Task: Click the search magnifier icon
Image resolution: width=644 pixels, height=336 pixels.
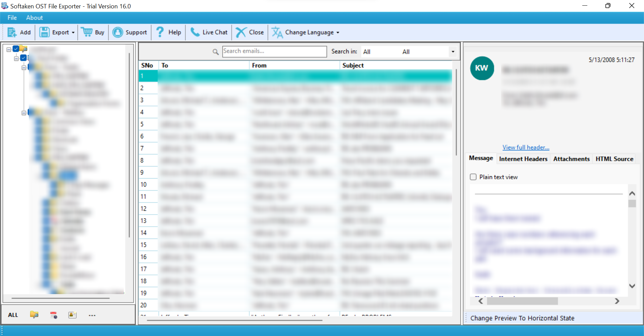Action: pyautogui.click(x=216, y=52)
